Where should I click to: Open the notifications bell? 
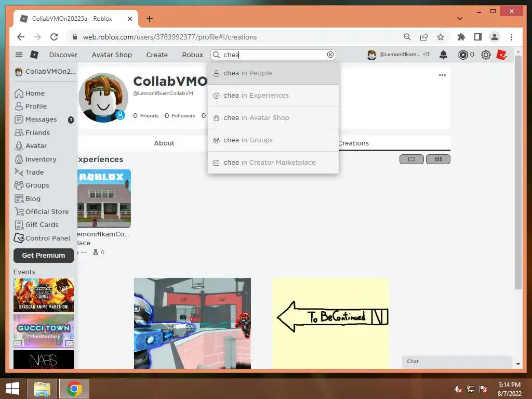pyautogui.click(x=443, y=55)
